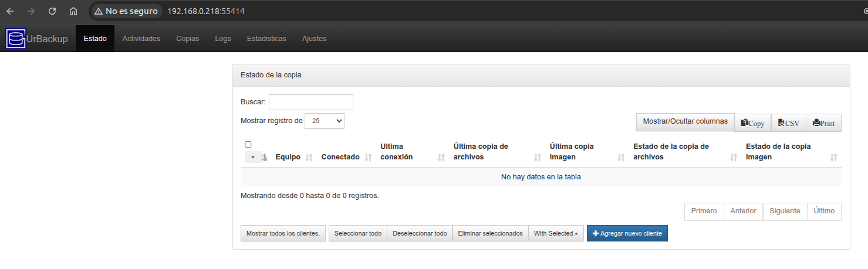The image size is (868, 269).
Task: Click the browser back arrow
Action: pos(10,11)
